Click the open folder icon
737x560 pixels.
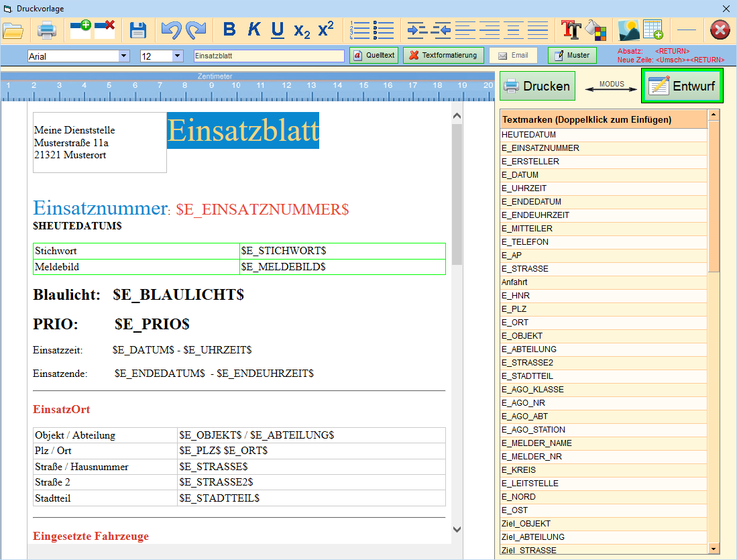pyautogui.click(x=13, y=30)
